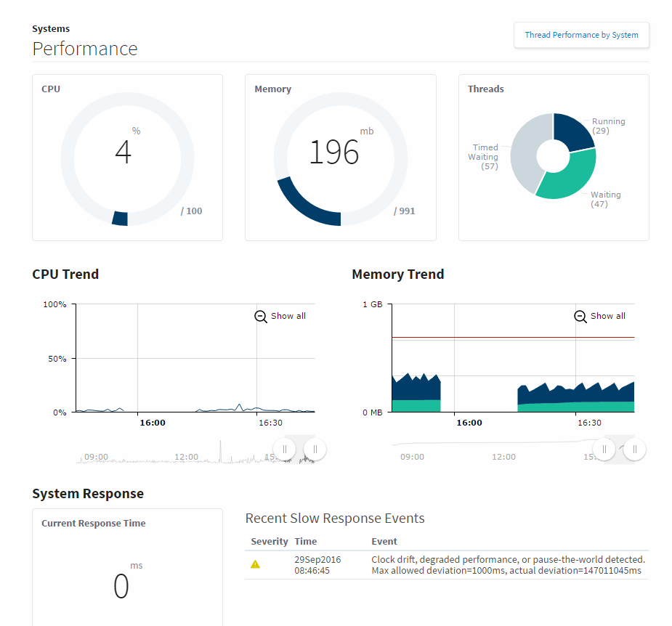Click the yellow warning severity icon
The width and height of the screenshot is (672, 626).
pos(255,564)
